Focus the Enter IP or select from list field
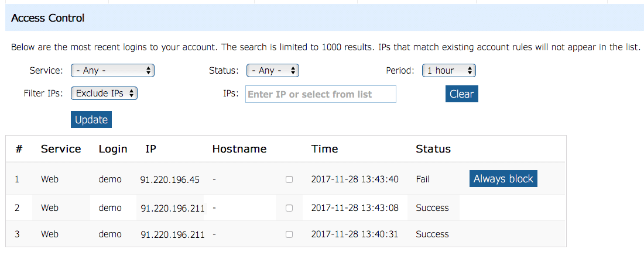The height and width of the screenshot is (256, 644). point(320,94)
